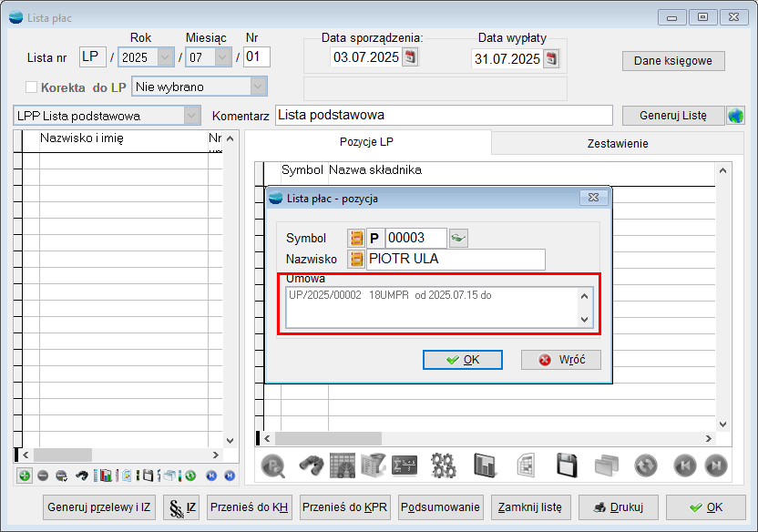Add a new employee with green plus icon
Image resolution: width=758 pixels, height=532 pixels.
pyautogui.click(x=25, y=476)
